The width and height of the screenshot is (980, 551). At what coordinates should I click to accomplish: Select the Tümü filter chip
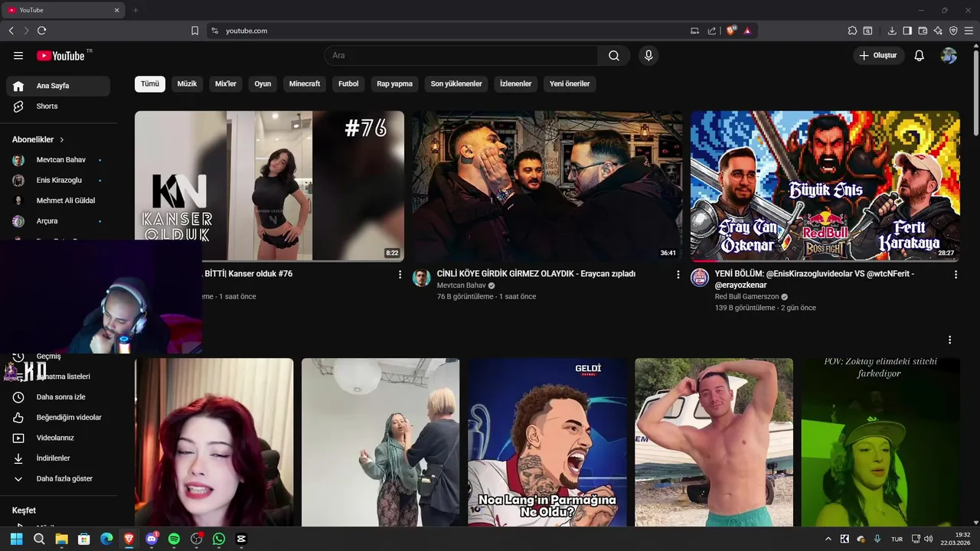pyautogui.click(x=150, y=84)
